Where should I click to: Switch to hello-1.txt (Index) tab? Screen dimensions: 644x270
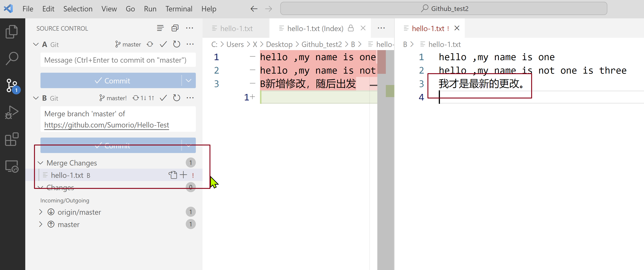315,28
